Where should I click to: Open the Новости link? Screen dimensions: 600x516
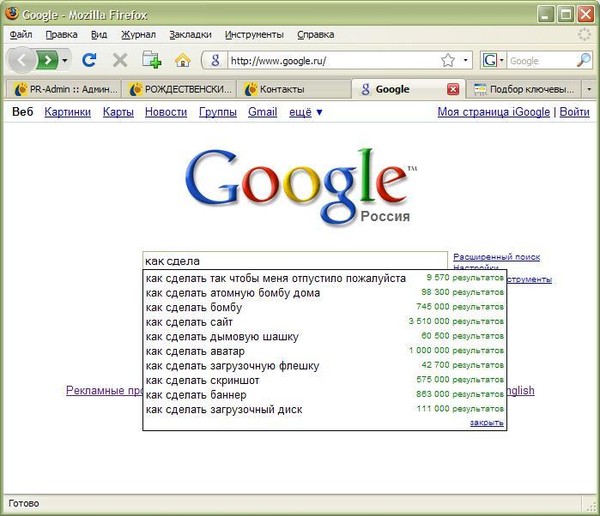point(166,112)
